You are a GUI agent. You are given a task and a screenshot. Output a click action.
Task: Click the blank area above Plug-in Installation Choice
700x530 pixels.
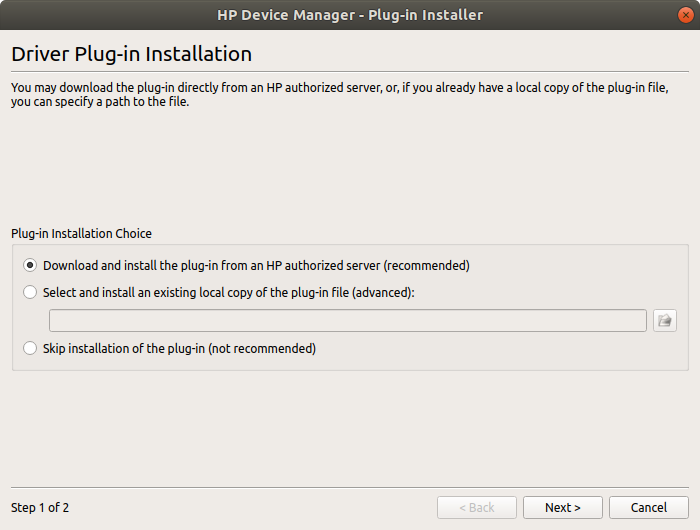[x=350, y=170]
